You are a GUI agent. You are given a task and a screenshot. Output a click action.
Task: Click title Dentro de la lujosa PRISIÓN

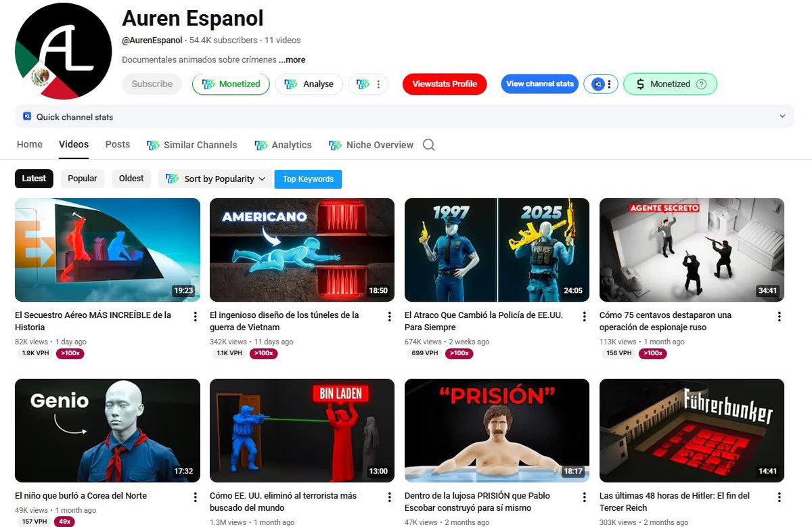click(477, 502)
